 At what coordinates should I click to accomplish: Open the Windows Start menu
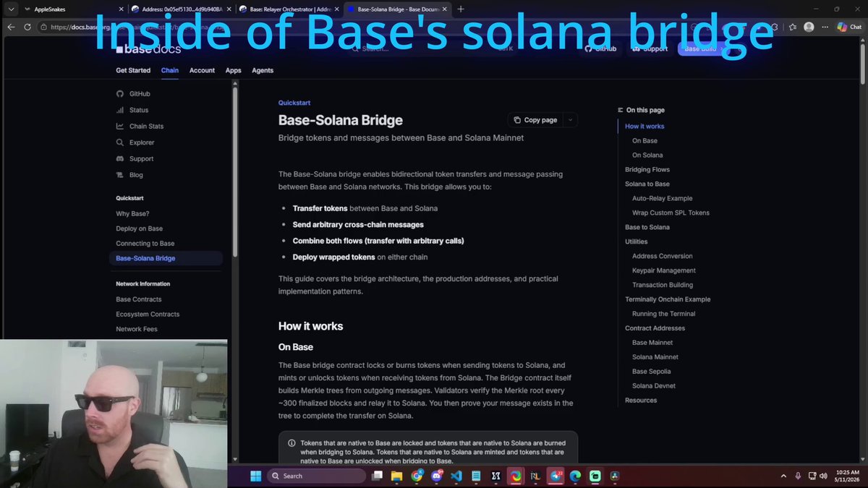255,476
